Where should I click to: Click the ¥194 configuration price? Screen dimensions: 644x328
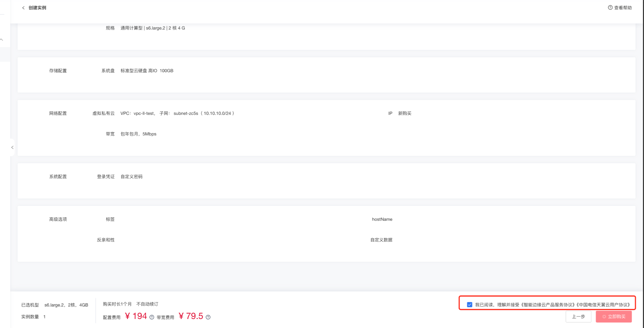coord(136,316)
